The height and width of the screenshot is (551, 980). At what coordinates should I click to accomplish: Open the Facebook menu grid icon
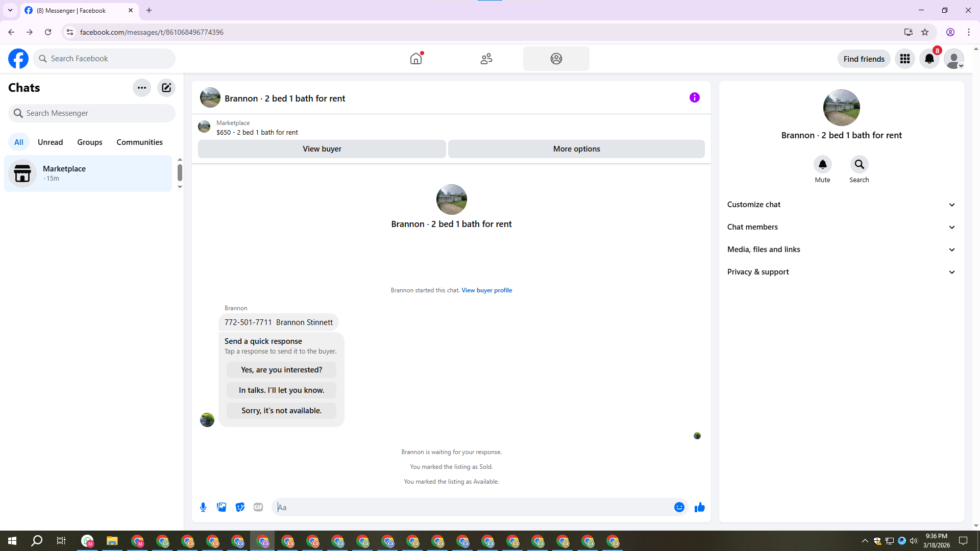(905, 59)
